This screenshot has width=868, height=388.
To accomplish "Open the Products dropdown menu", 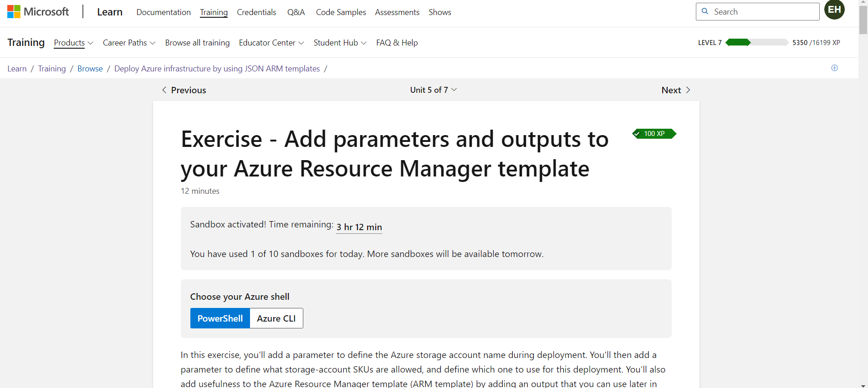I will [73, 43].
